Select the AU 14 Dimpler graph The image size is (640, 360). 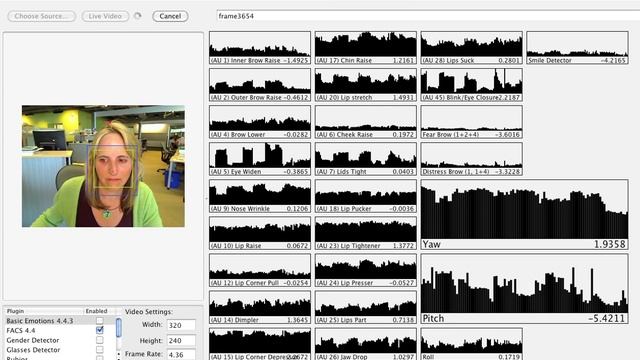click(260, 307)
